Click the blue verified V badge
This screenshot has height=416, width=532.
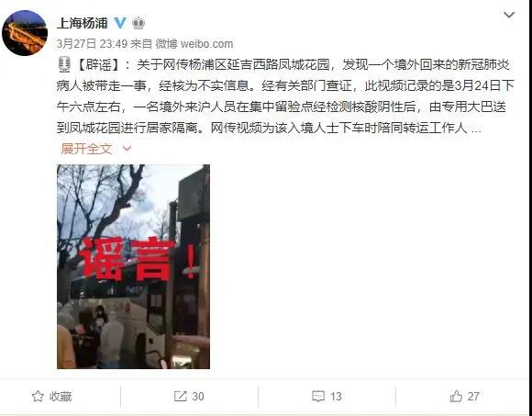[x=120, y=23]
